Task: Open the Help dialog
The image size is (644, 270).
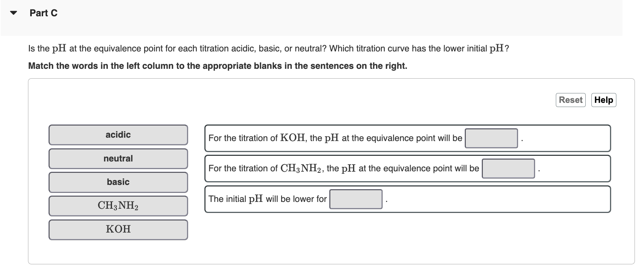Action: click(x=604, y=100)
